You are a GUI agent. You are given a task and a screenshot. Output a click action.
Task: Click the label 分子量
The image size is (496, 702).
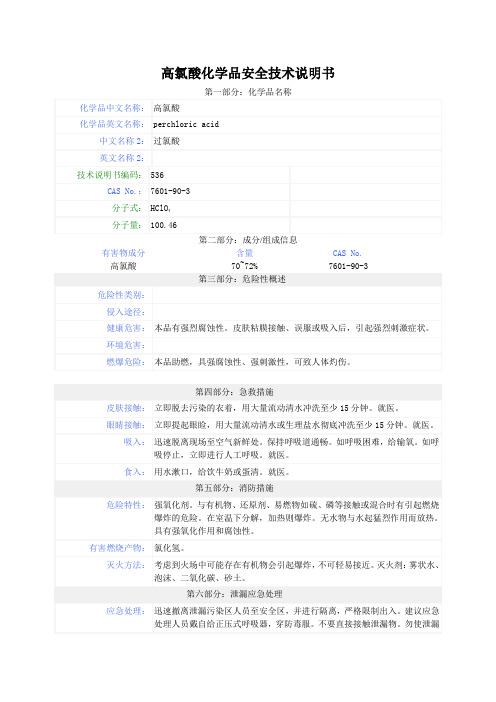pyautogui.click(x=127, y=225)
